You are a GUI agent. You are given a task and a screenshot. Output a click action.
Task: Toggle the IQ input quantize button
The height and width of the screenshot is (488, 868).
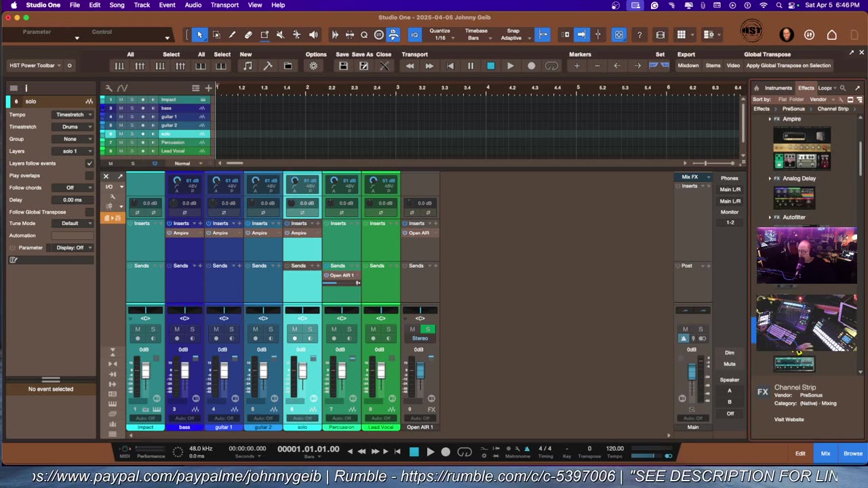click(x=414, y=35)
